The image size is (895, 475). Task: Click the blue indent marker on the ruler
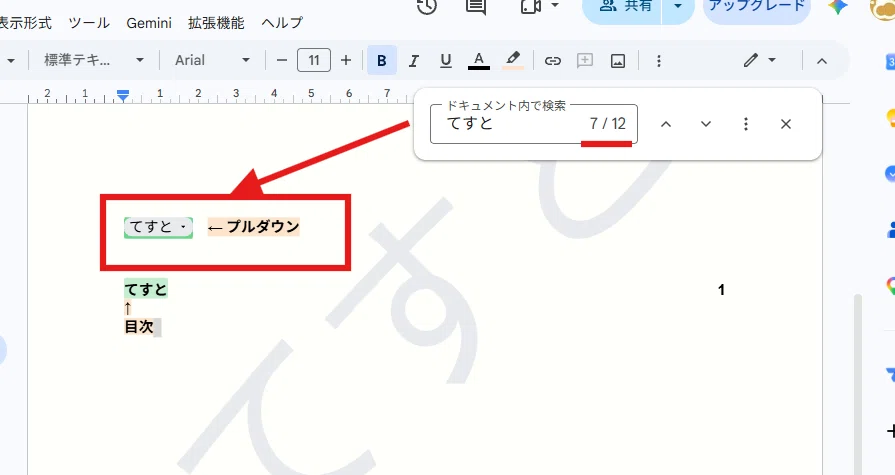click(123, 95)
